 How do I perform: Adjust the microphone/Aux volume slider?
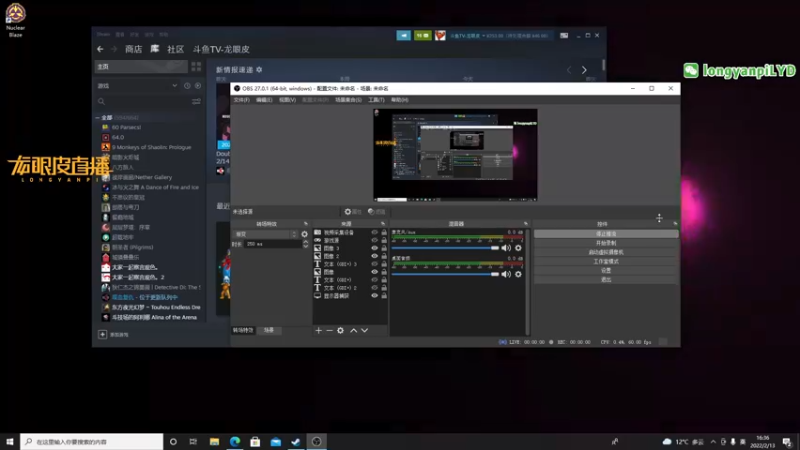(x=445, y=248)
